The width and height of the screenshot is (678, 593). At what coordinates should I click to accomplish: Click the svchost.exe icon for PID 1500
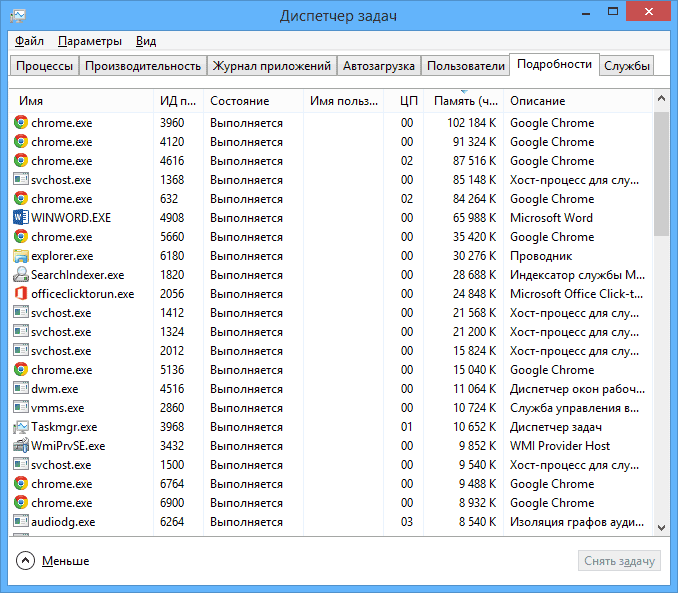coord(20,465)
